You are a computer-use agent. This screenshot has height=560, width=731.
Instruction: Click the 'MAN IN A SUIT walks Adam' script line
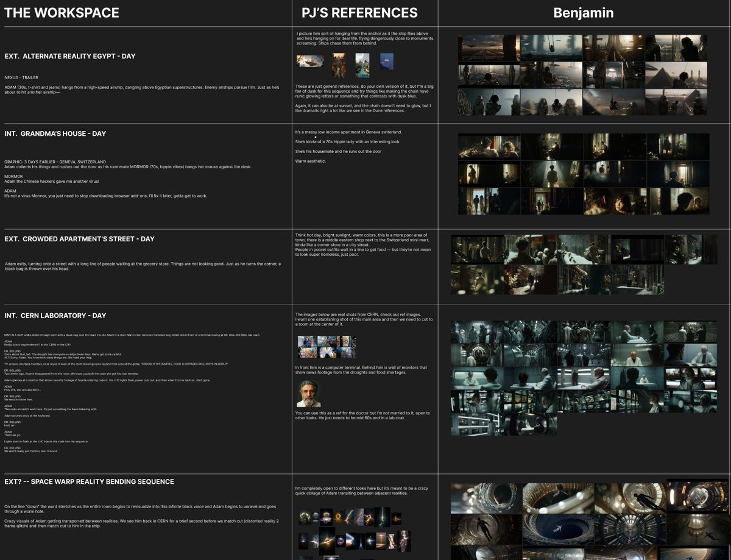click(132, 335)
